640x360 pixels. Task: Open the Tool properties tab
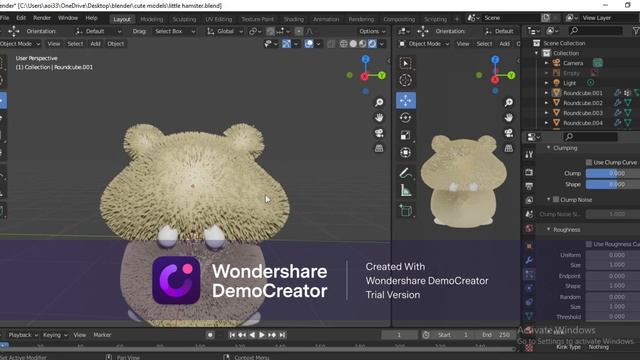point(529,154)
